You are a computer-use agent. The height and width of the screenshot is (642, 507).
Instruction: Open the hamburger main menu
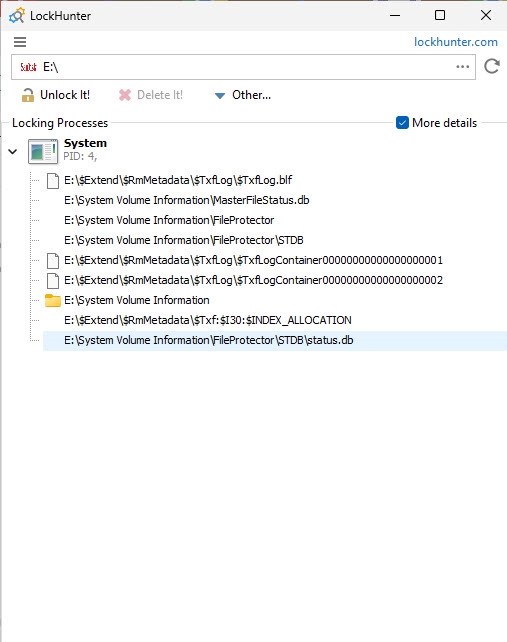pyautogui.click(x=20, y=42)
